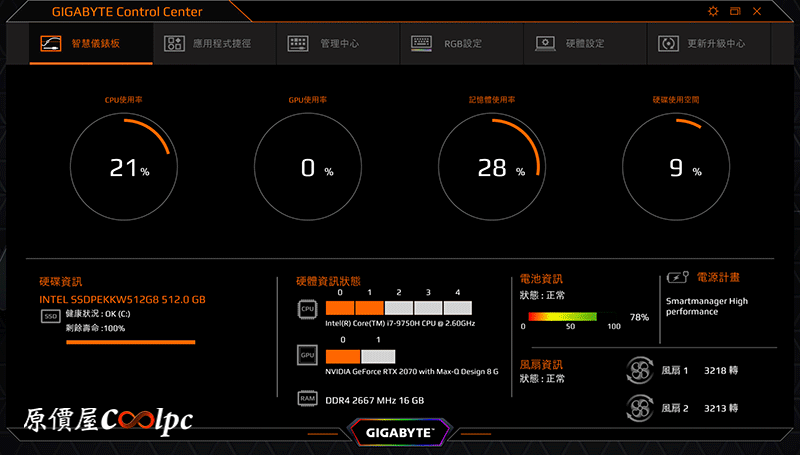Click the disk usage 9% gauge

676,167
